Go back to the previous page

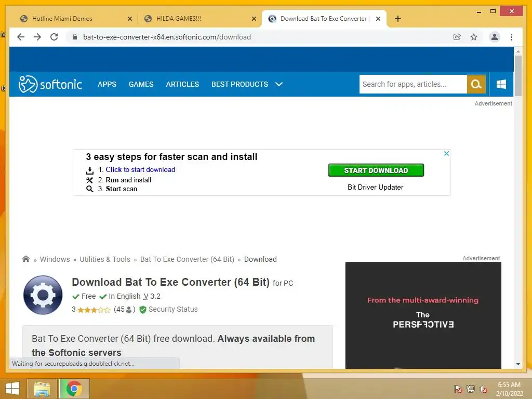click(21, 37)
